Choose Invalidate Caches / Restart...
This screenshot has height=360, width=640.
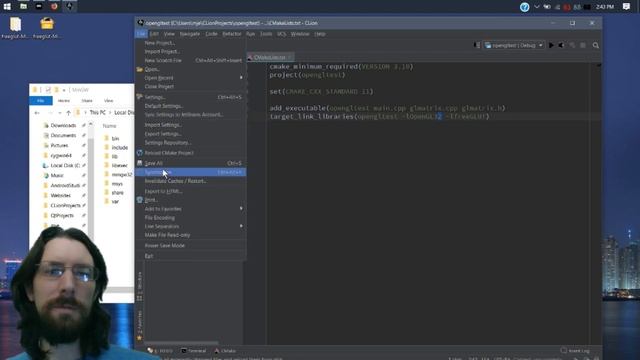(x=191, y=181)
